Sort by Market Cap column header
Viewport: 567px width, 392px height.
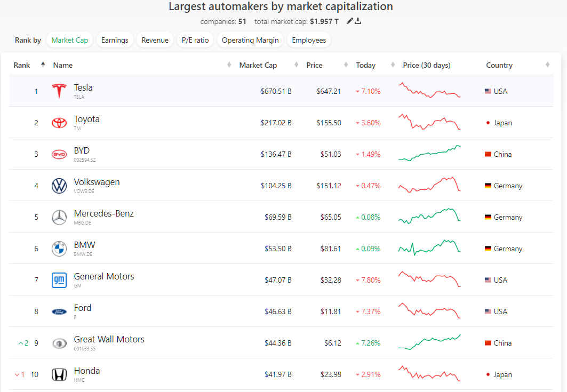[258, 65]
